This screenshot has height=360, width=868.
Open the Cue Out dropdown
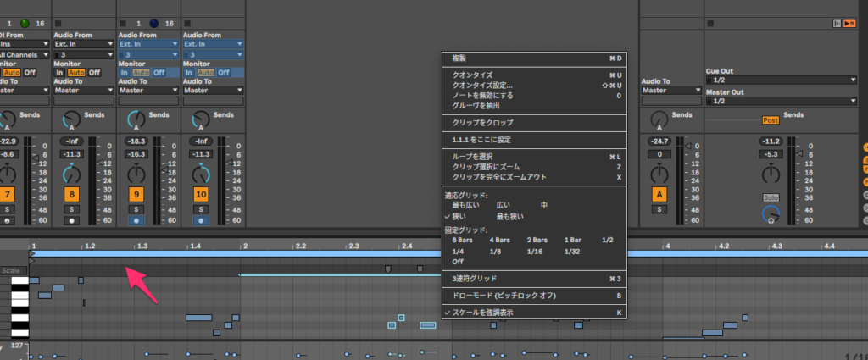click(x=781, y=80)
